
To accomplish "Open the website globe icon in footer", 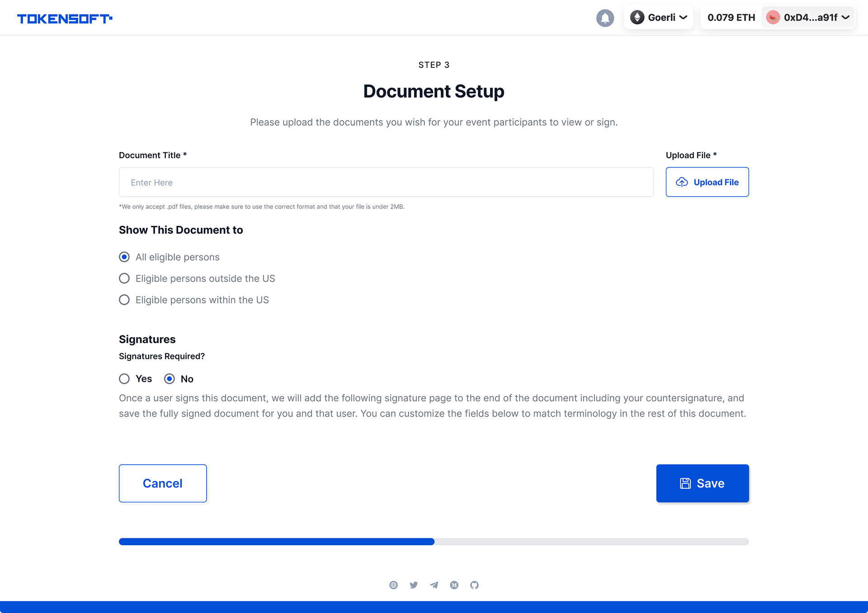I will click(393, 585).
